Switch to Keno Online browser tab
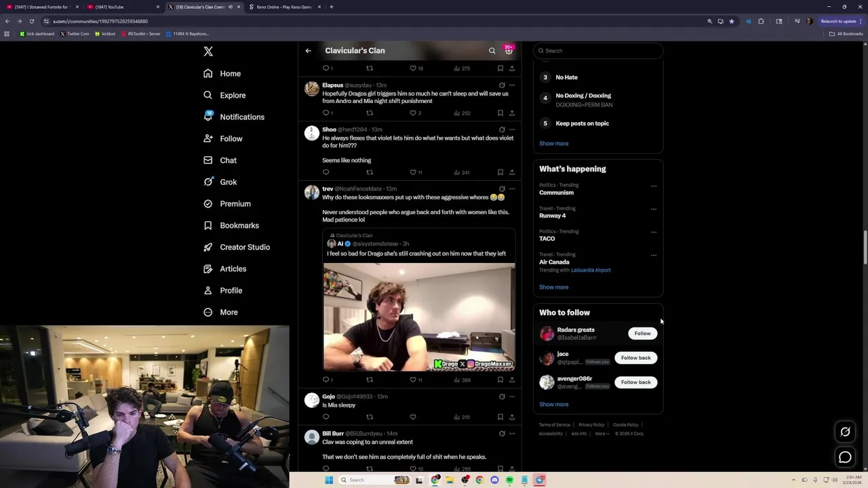 pyautogui.click(x=284, y=7)
